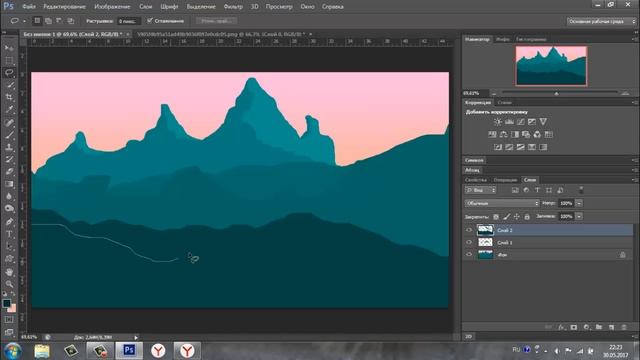Image resolution: width=640 pixels, height=360 pixels.
Task: Select the Eraser tool
Action: pyautogui.click(x=9, y=172)
